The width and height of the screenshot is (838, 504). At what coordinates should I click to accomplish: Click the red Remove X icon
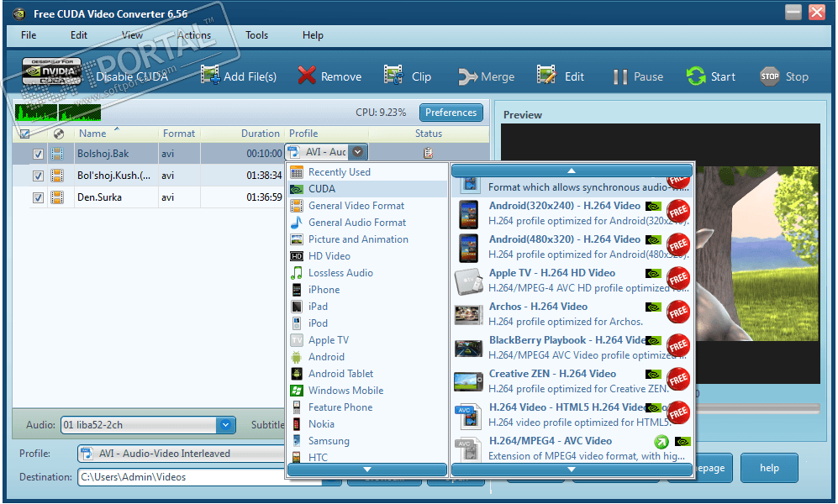pos(307,76)
